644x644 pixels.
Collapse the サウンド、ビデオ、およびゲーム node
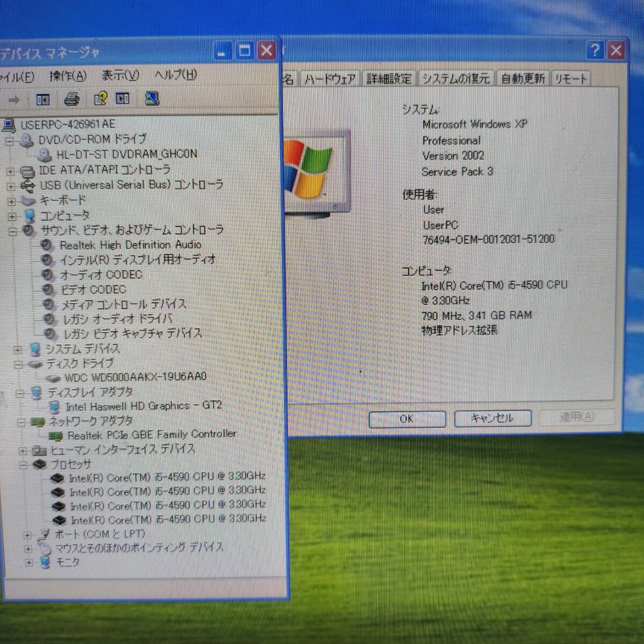[x=13, y=231]
